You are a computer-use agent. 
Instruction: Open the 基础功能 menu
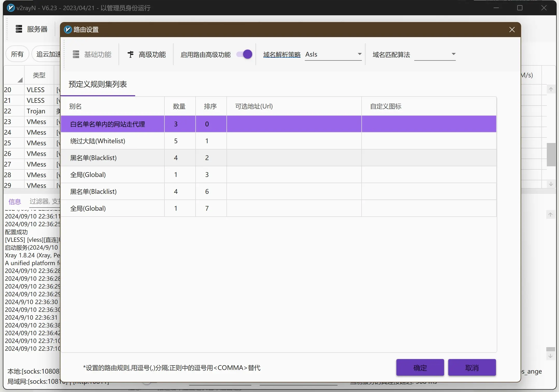pos(92,54)
